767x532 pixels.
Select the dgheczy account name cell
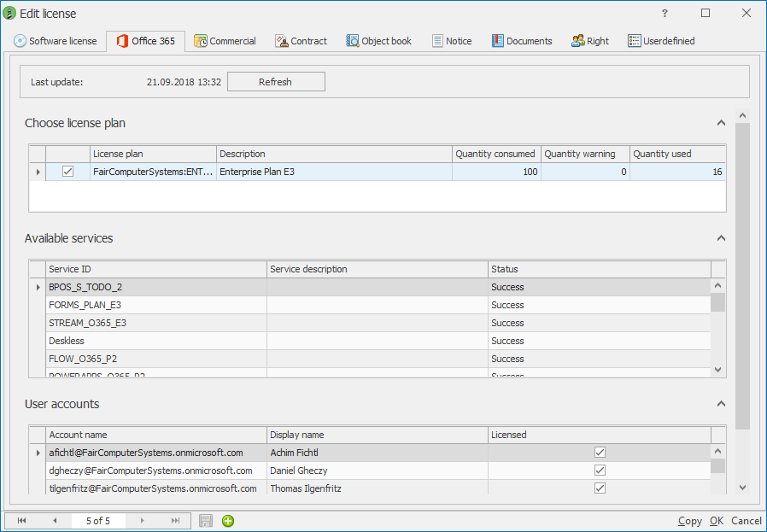coord(156,471)
